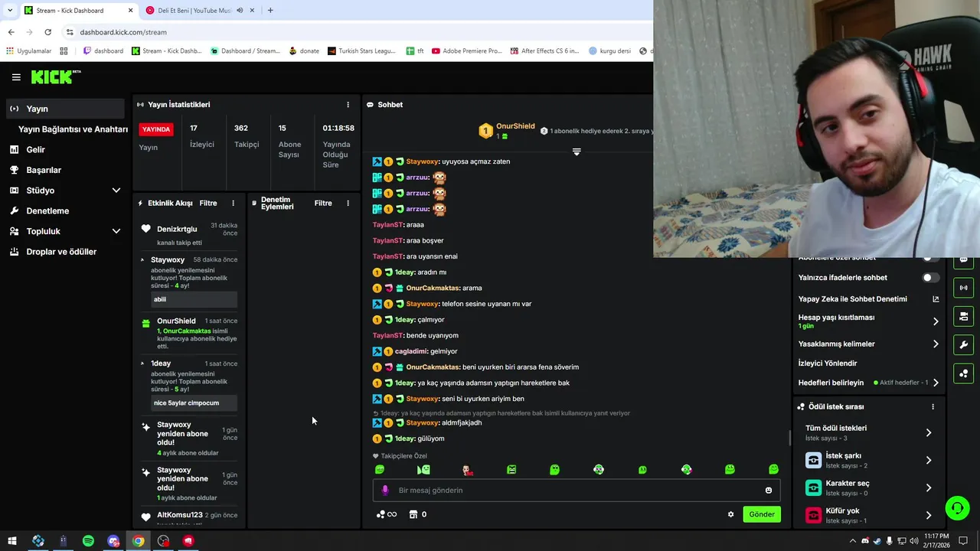Viewport: 980px width, 551px height.
Task: Click the purple microphone icon in message box
Action: point(385,491)
